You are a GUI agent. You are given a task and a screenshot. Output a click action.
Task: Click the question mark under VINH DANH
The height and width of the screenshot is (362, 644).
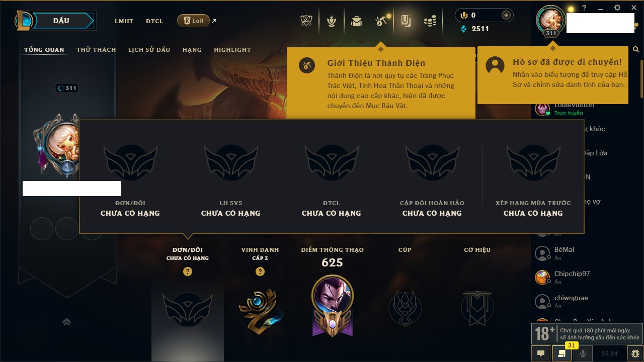pyautogui.click(x=260, y=271)
